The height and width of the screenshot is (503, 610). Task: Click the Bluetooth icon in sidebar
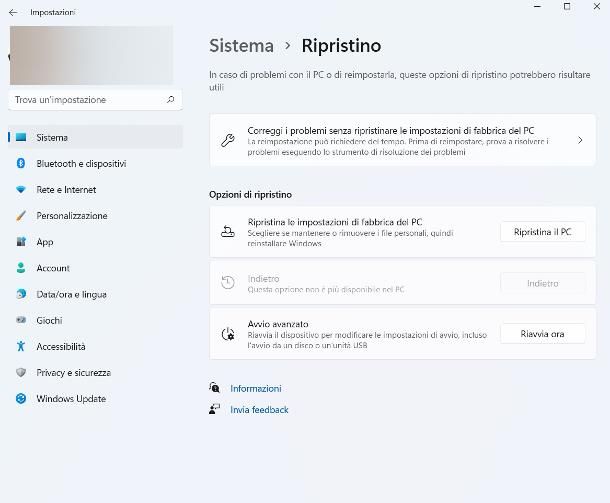(x=21, y=163)
